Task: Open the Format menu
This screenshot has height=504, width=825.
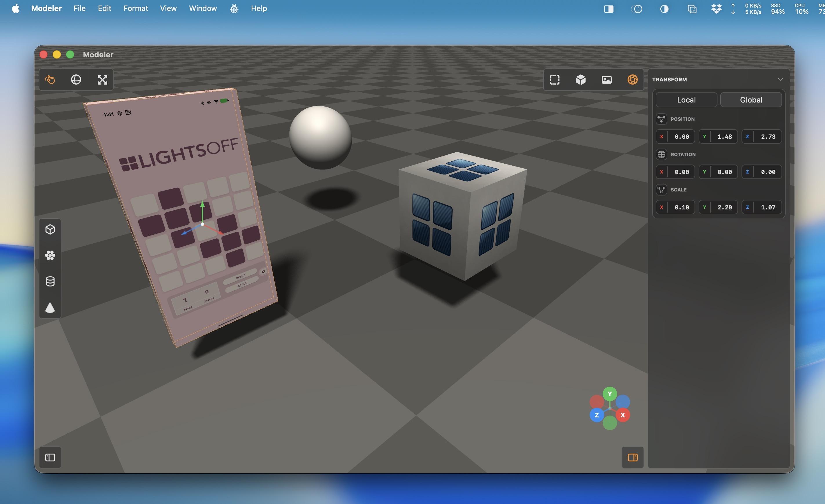Action: (x=136, y=8)
